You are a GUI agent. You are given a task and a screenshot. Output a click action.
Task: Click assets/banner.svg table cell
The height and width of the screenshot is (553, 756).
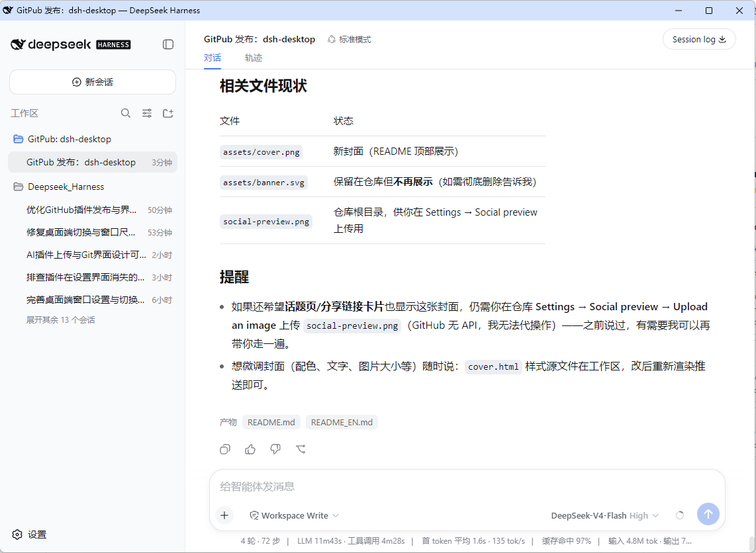tap(263, 183)
